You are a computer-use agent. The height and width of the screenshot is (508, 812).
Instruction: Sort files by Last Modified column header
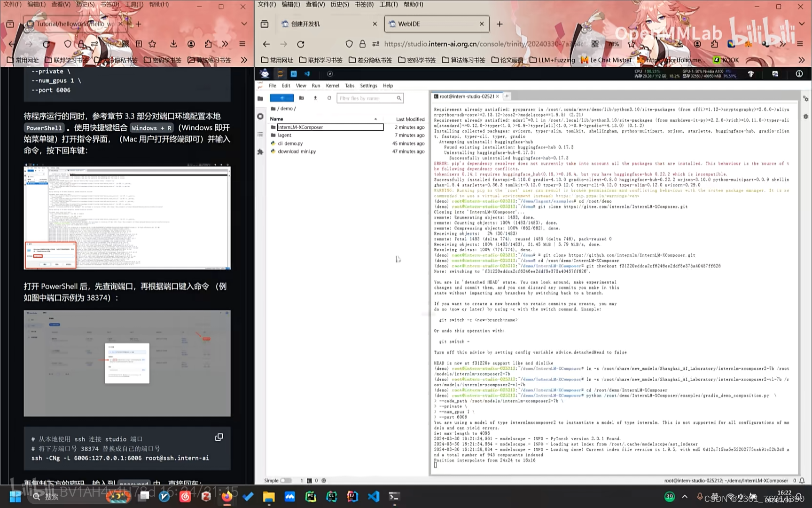click(x=410, y=119)
